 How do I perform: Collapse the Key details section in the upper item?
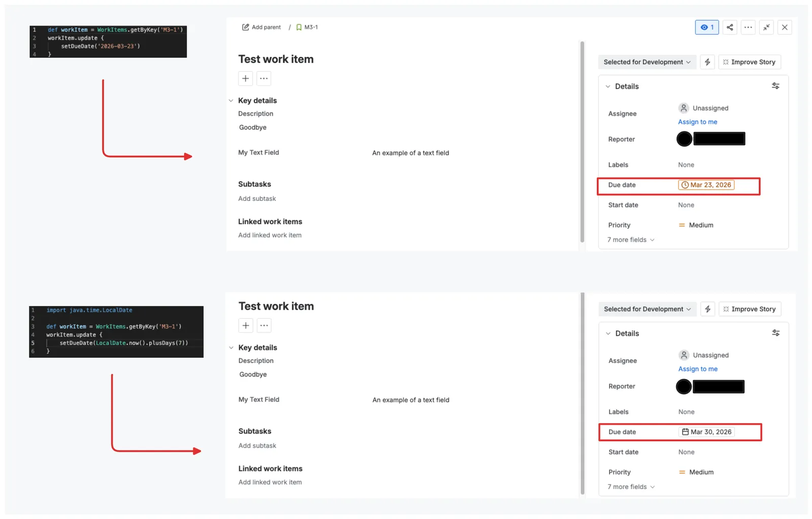pyautogui.click(x=231, y=100)
